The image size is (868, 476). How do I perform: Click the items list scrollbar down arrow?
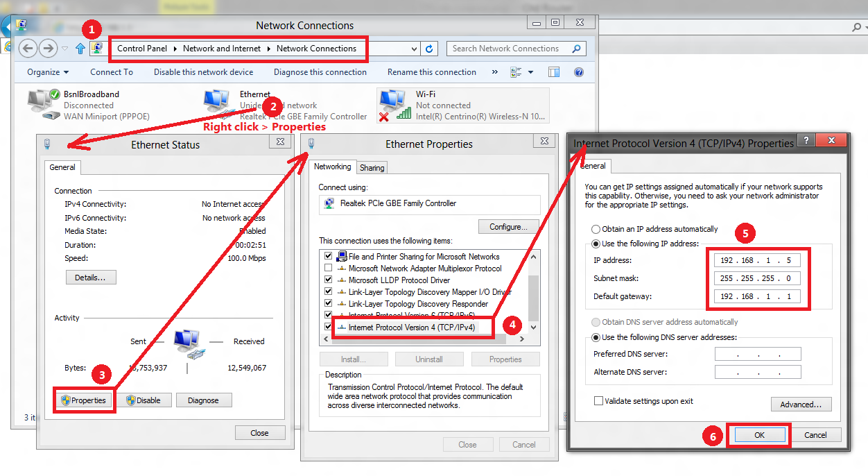click(x=533, y=327)
